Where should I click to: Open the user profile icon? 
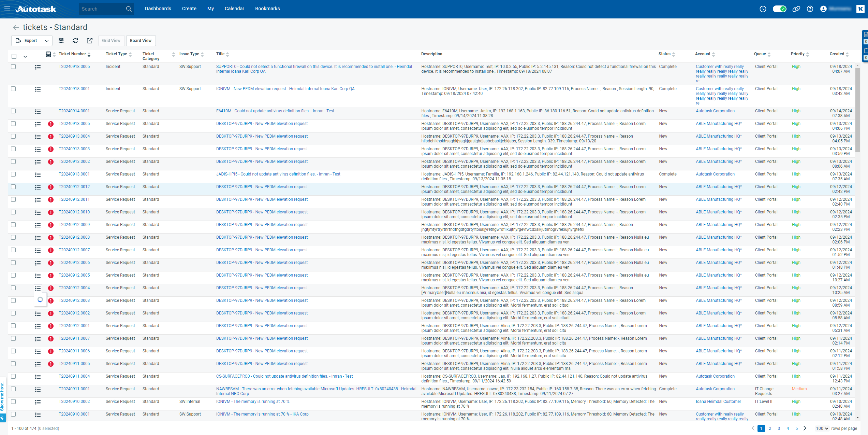[x=823, y=9]
